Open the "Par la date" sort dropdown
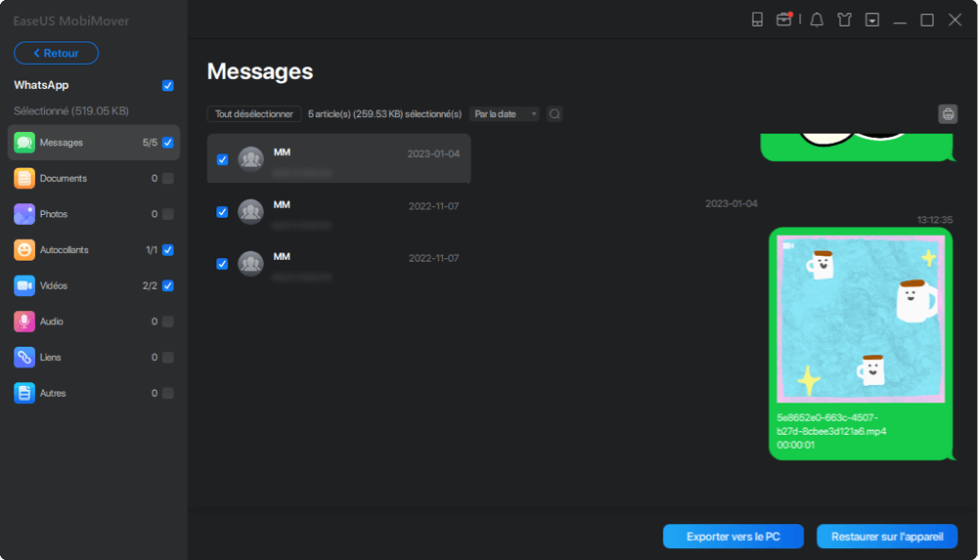Image resolution: width=978 pixels, height=560 pixels. coord(505,114)
